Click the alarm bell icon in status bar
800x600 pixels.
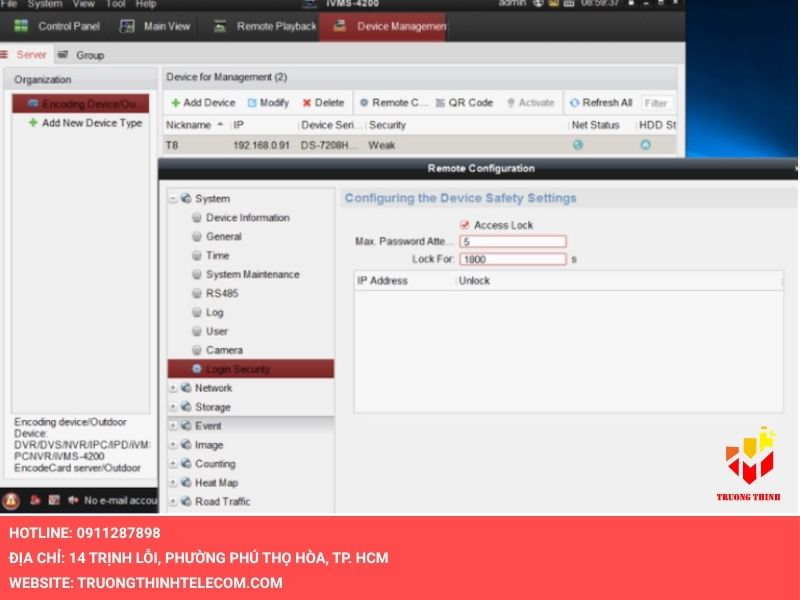click(11, 501)
